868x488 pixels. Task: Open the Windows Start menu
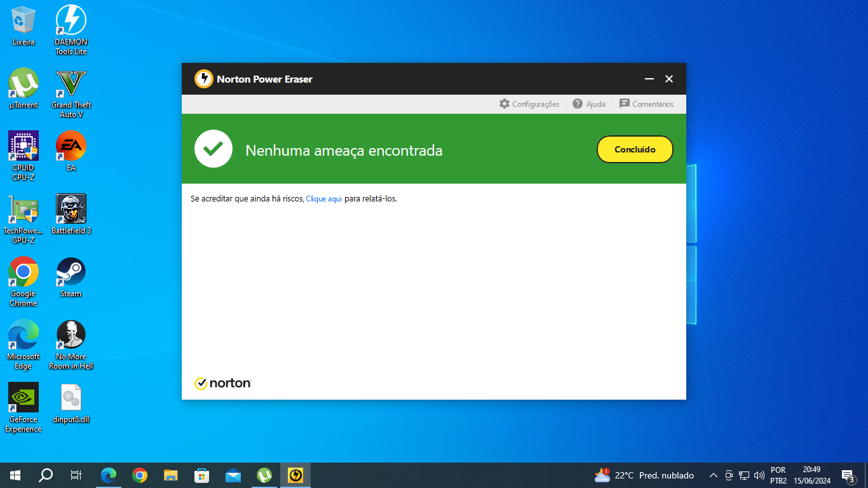click(x=15, y=475)
